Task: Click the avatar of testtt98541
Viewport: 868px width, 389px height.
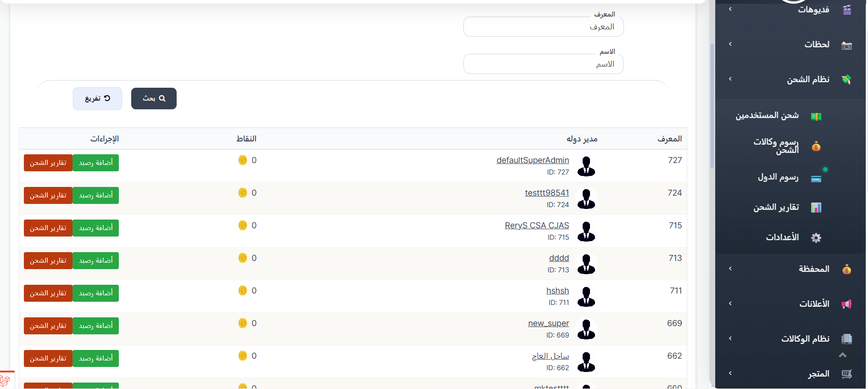Action: [586, 198]
